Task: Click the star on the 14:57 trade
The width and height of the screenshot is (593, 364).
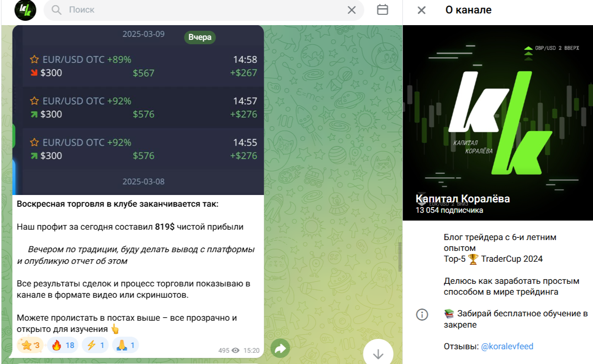Action: coord(34,101)
